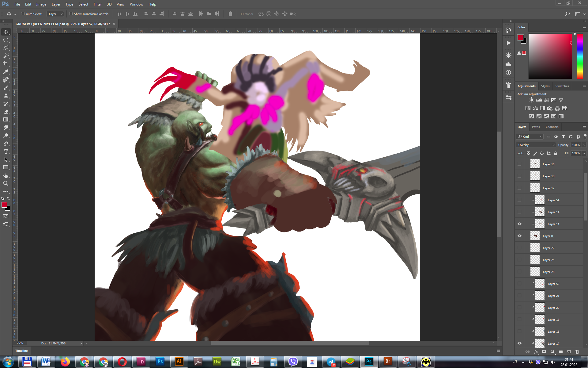Viewport: 588px width, 368px height.
Task: Select the Polygonal Lasso tool
Action: (x=6, y=48)
